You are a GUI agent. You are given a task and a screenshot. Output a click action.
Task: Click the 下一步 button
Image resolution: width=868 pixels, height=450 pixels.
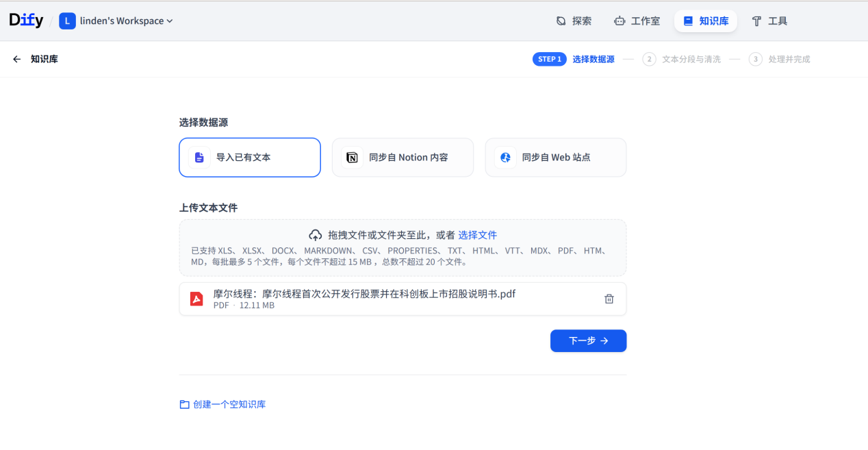point(588,340)
